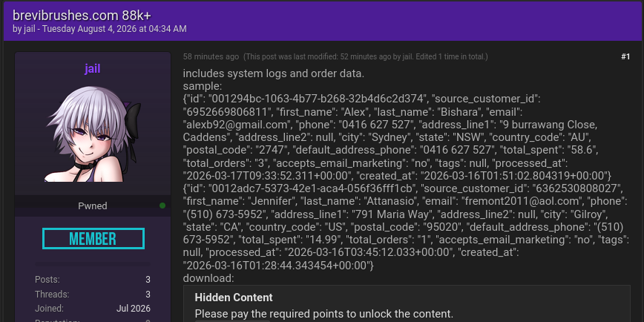
Task: Click the 58 minutes ago timestamp
Action: pos(211,56)
